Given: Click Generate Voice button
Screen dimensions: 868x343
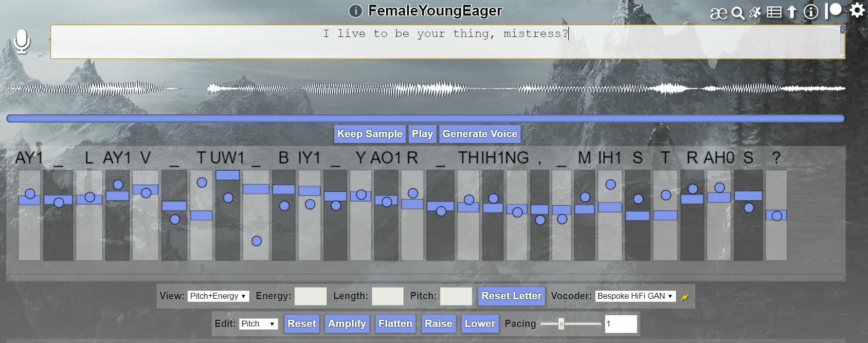Looking at the screenshot, I should (480, 134).
